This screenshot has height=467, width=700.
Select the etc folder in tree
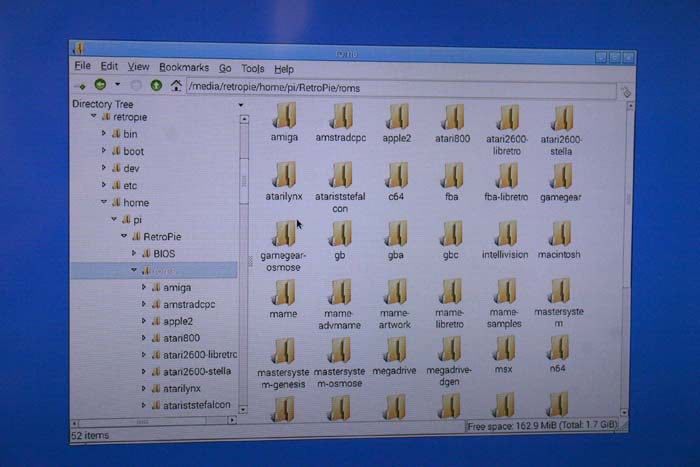point(130,185)
